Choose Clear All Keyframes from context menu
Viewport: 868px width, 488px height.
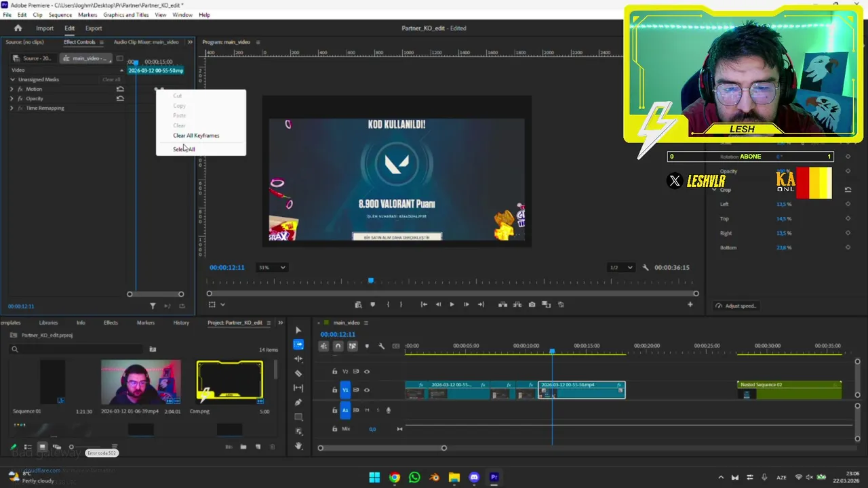pyautogui.click(x=196, y=136)
